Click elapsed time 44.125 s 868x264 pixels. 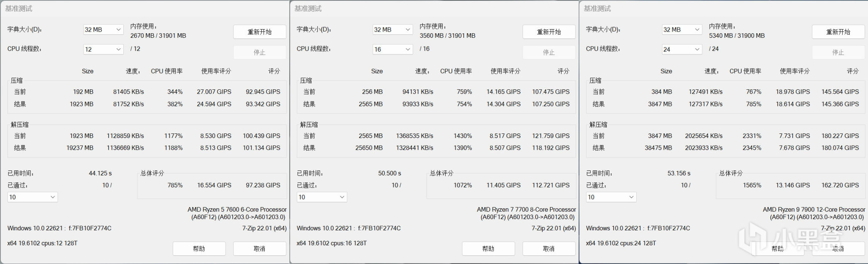[x=100, y=173]
